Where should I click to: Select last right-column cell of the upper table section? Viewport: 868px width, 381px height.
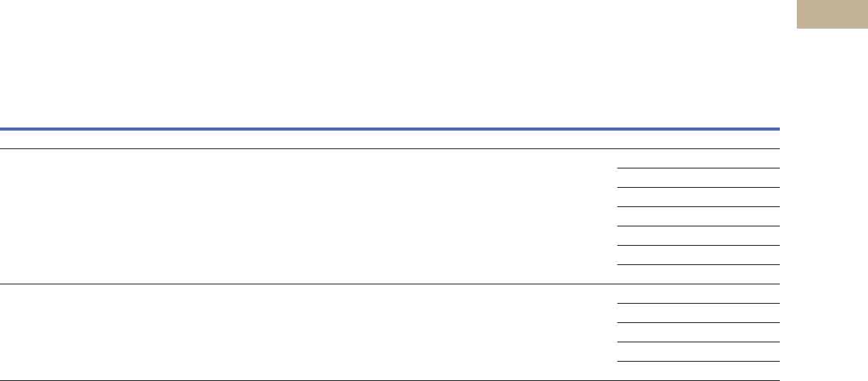pos(699,274)
